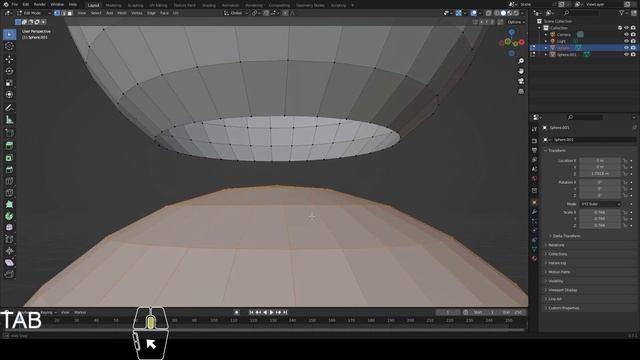640x360 pixels.
Task: Click the viewport pan hand icon
Action: 521,71
